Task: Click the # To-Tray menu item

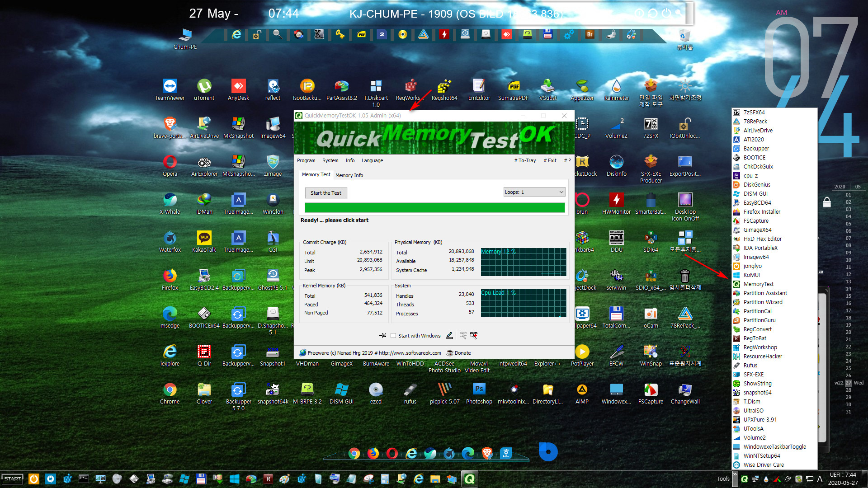Action: click(525, 160)
